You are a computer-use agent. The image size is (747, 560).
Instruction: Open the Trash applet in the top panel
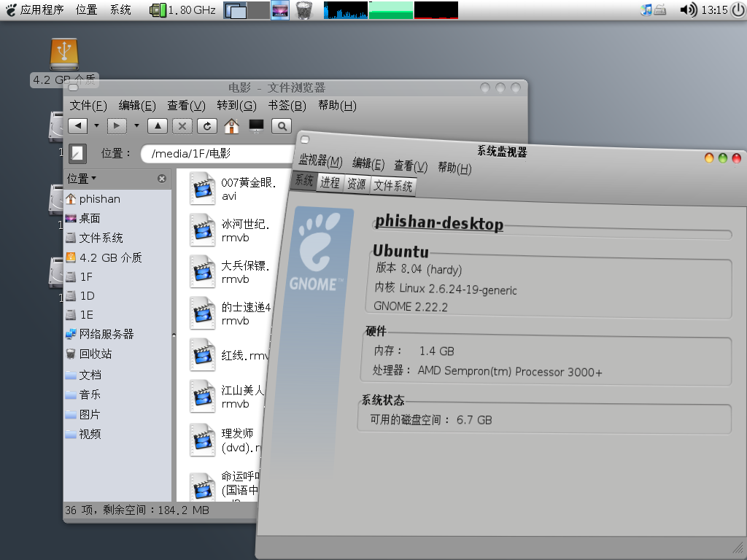coord(304,10)
